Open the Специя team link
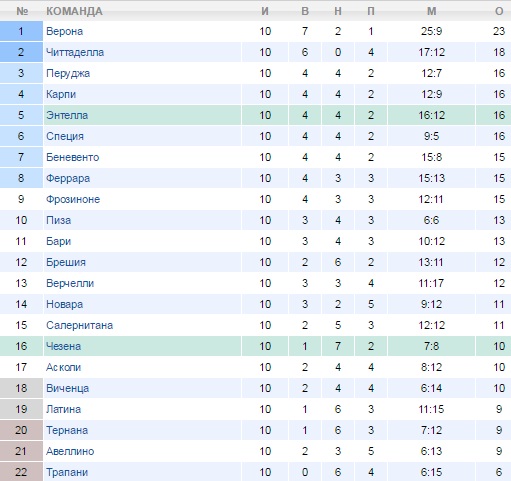Screen dimensions: 511x481 coord(65,136)
